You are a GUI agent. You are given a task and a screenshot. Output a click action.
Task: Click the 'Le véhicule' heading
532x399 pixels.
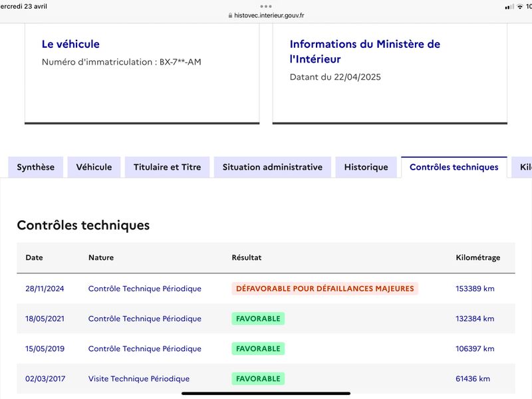(x=70, y=44)
